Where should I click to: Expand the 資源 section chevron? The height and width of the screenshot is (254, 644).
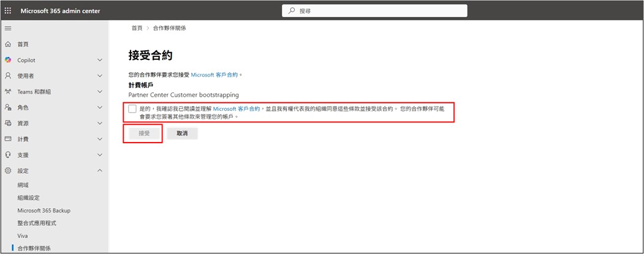[x=100, y=123]
